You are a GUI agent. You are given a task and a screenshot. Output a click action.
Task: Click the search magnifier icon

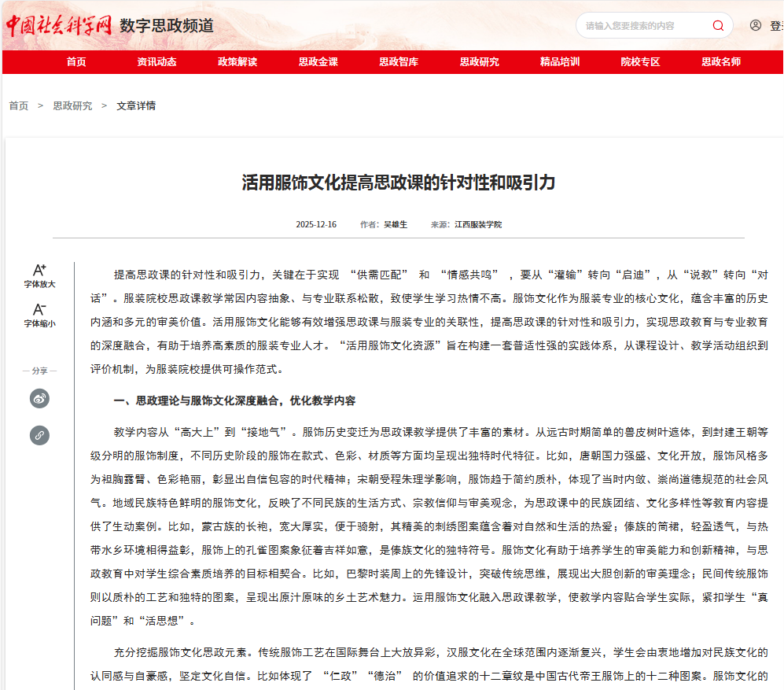717,25
